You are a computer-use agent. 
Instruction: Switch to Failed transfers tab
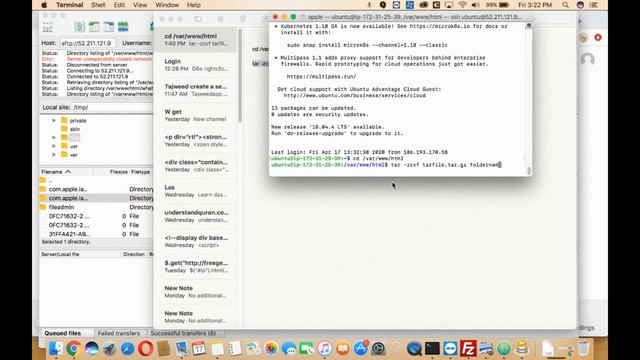click(x=119, y=333)
